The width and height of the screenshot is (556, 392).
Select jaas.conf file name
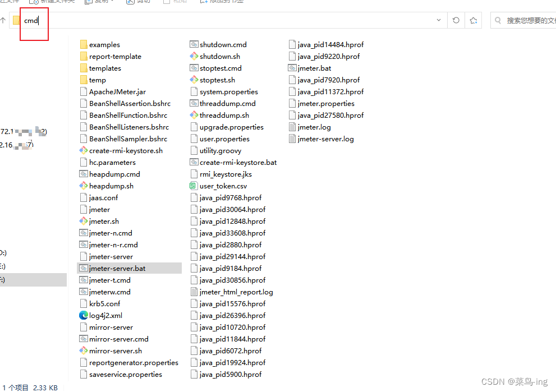click(x=104, y=198)
